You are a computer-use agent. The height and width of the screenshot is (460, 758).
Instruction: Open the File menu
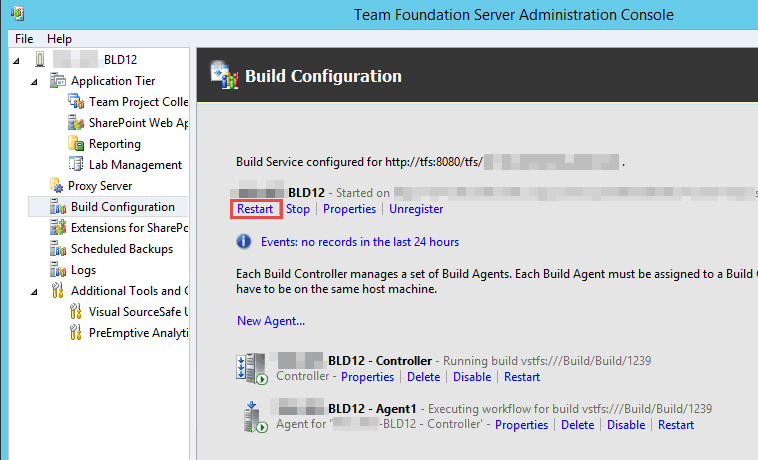(x=24, y=39)
